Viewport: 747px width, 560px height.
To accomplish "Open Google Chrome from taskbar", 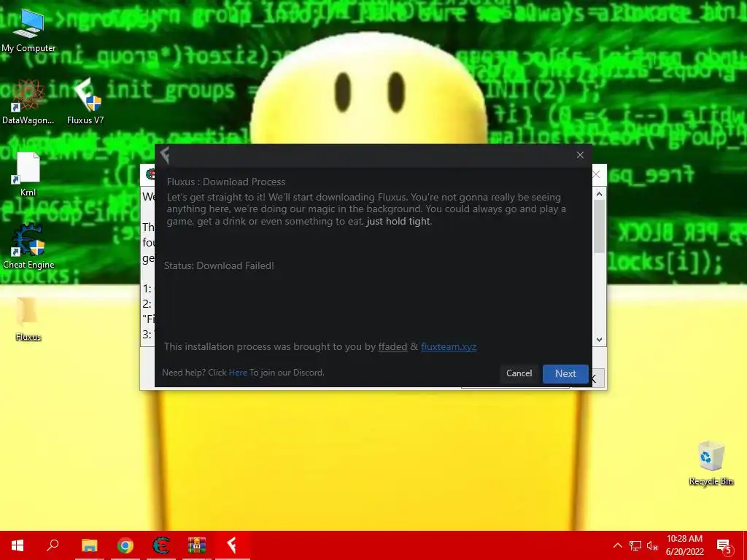I will click(x=125, y=545).
